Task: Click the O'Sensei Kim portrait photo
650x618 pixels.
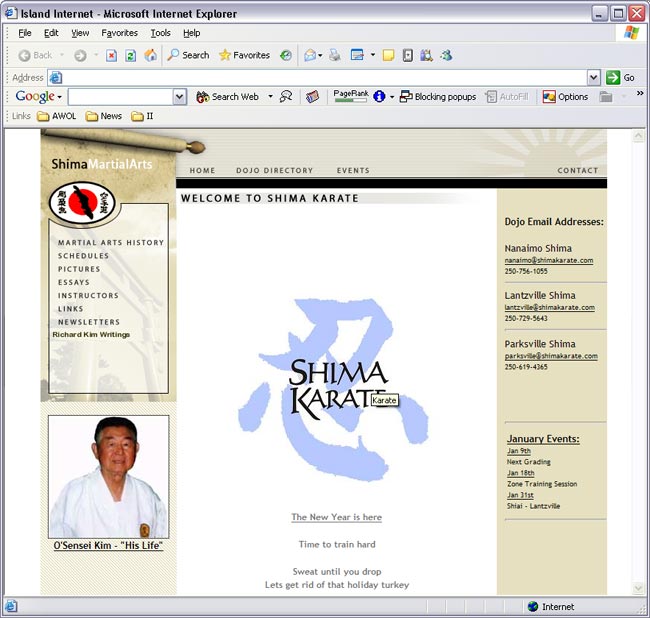Action: pos(108,477)
